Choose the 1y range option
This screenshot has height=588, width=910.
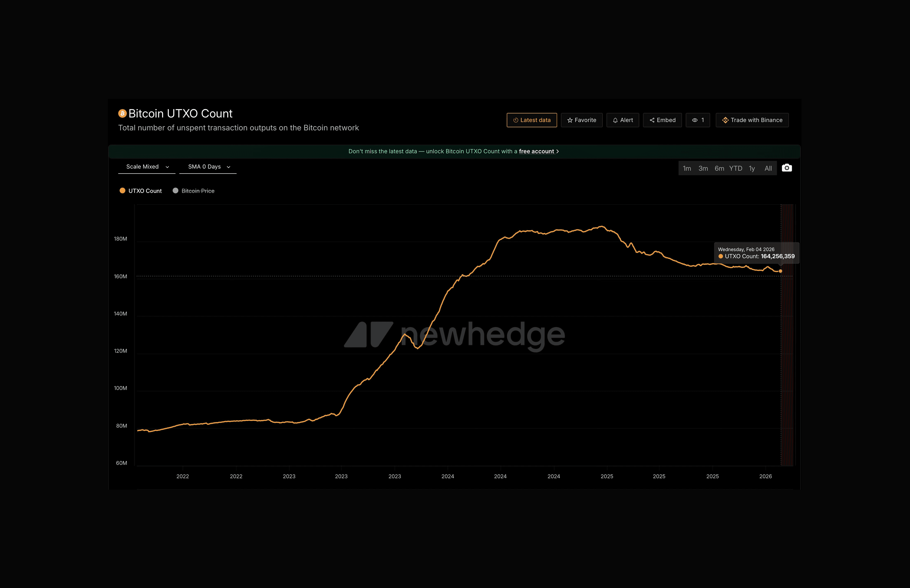(x=751, y=168)
